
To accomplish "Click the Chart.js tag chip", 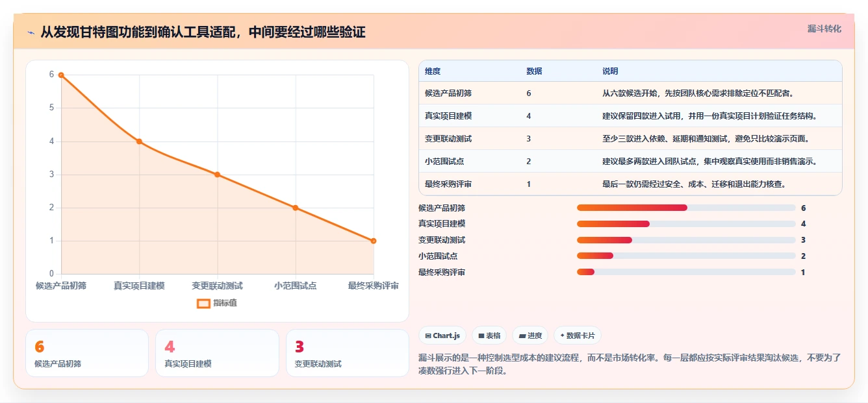I will click(442, 336).
